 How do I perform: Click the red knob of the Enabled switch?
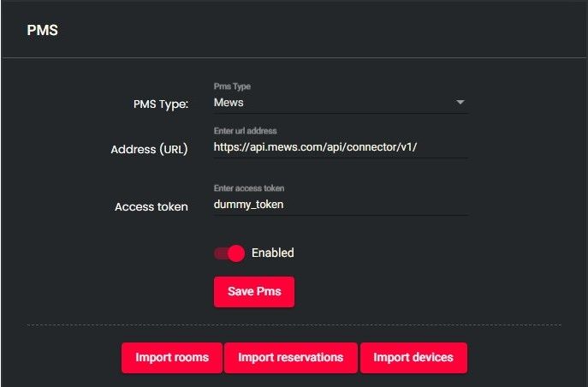(236, 253)
